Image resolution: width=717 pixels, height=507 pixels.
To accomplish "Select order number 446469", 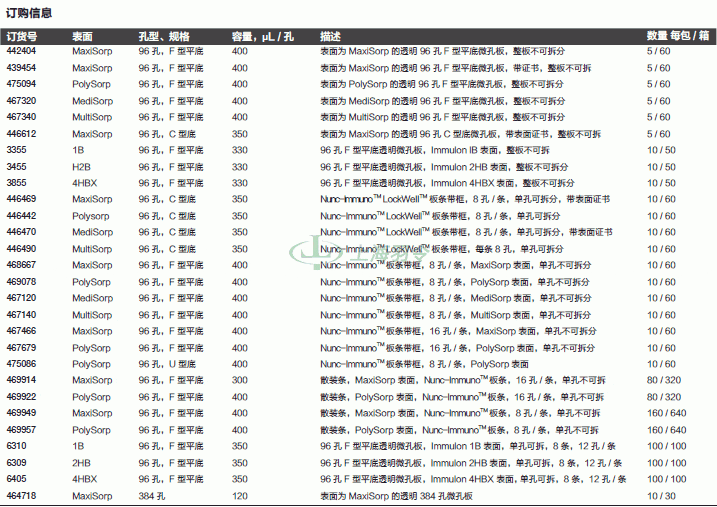I will coord(21,199).
